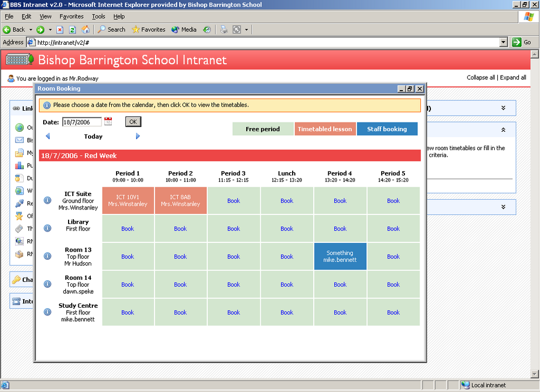The height and width of the screenshot is (392, 540).
Task: Open the address bar dropdown
Action: pyautogui.click(x=503, y=42)
